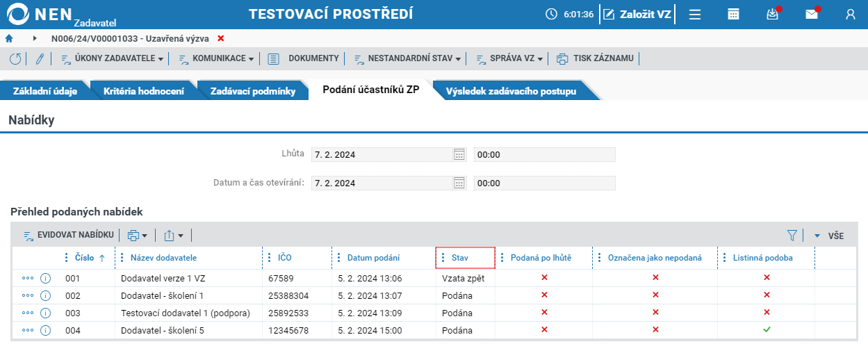Open the mail envelope icon

tap(812, 14)
